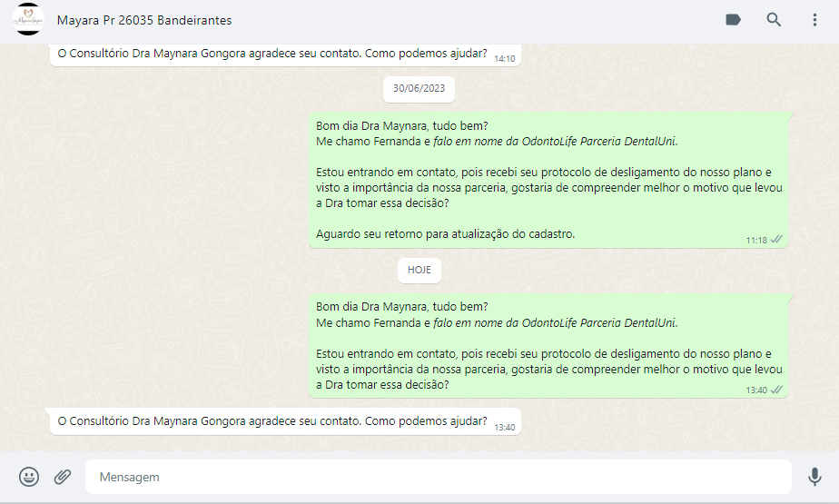Select the received message from 14:10
839x504 pixels.
pyautogui.click(x=272, y=54)
